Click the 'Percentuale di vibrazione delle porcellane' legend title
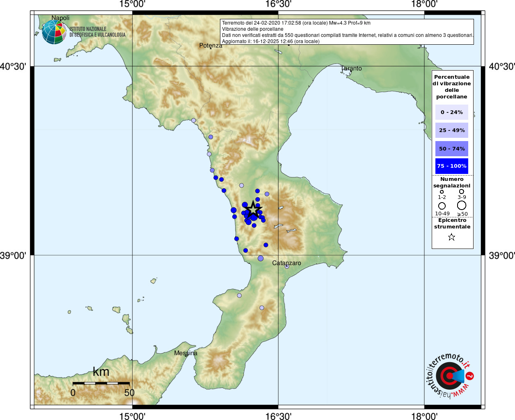The height and width of the screenshot is (420, 515). (452, 87)
